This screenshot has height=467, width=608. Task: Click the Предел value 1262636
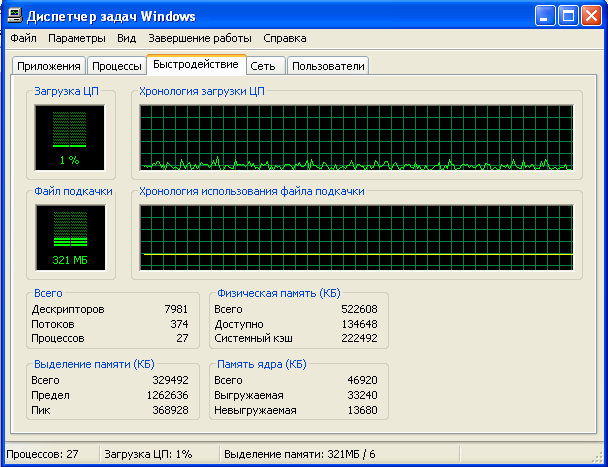[x=168, y=395]
